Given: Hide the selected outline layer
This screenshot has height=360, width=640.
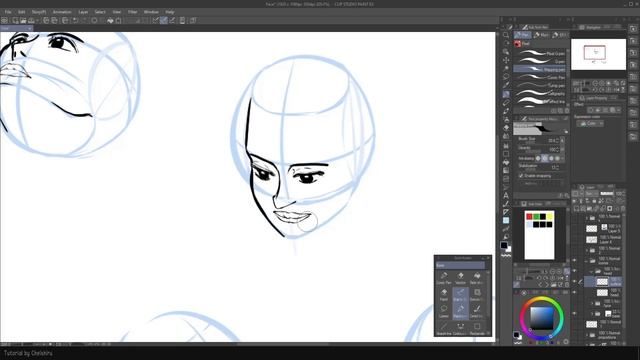Looking at the screenshot, I should point(575,282).
